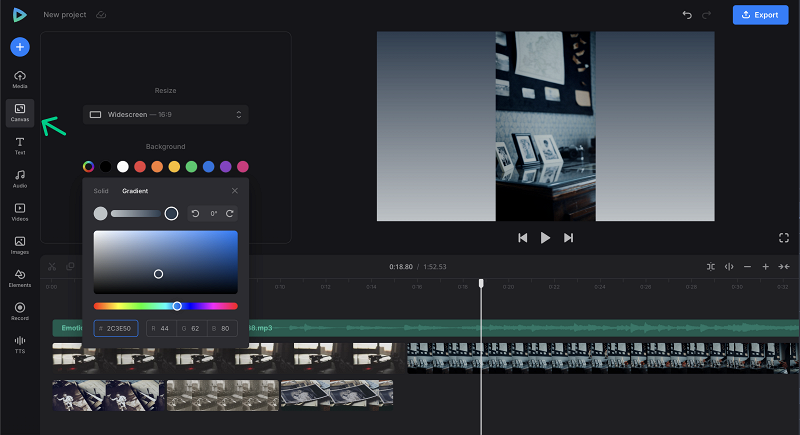Play the video preview

pyautogui.click(x=545, y=238)
